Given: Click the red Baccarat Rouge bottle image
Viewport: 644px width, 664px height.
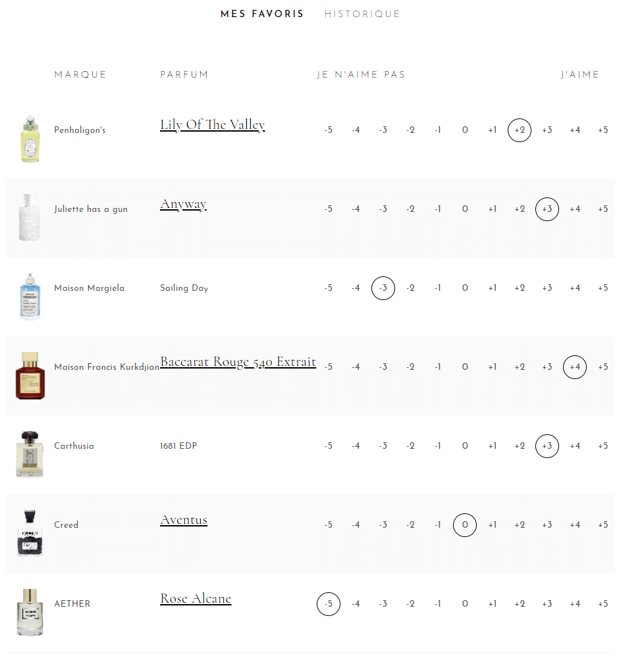Looking at the screenshot, I should 30,376.
